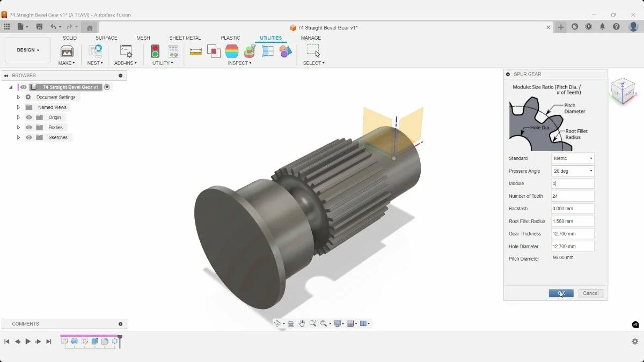The image size is (644, 362).
Task: Expand the Sketches tree node
Action: pos(18,137)
